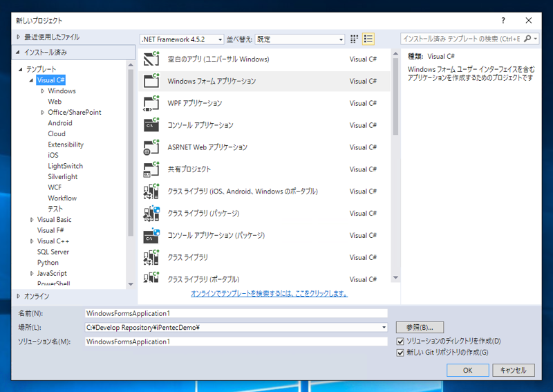This screenshot has height=392, width=553.
Task: Follow the search templates online link
Action: point(269,294)
